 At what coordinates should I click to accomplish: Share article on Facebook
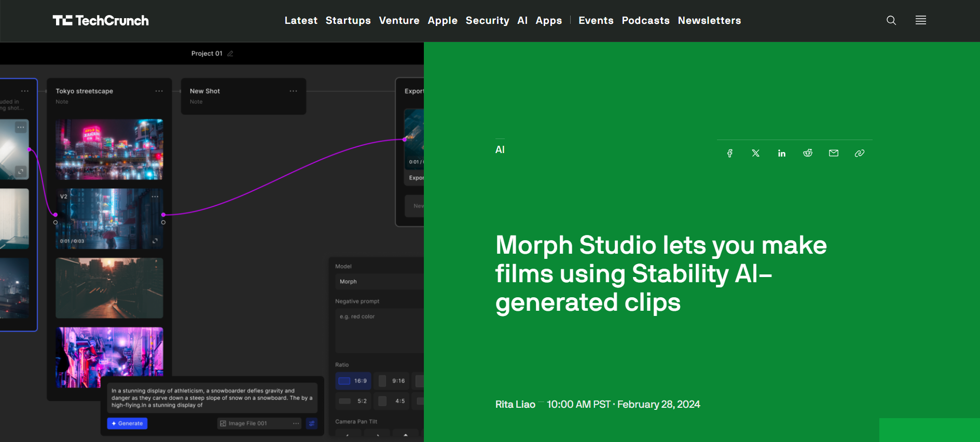(730, 153)
